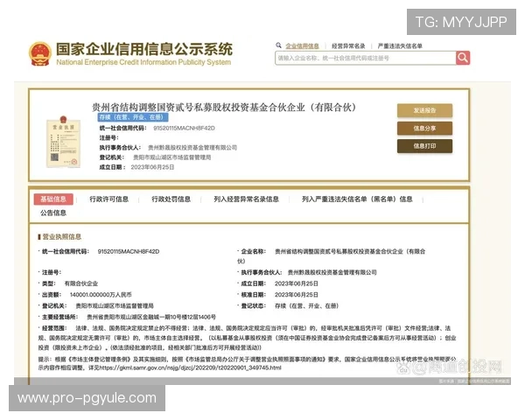Click the small magnifier icon beside 企业信用信息
Image resolution: width=525 pixels, height=420 pixels.
[278, 45]
